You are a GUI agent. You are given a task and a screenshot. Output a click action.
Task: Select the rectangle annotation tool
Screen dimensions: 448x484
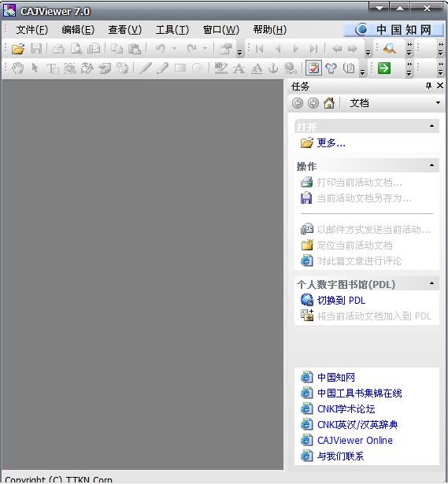tap(180, 68)
